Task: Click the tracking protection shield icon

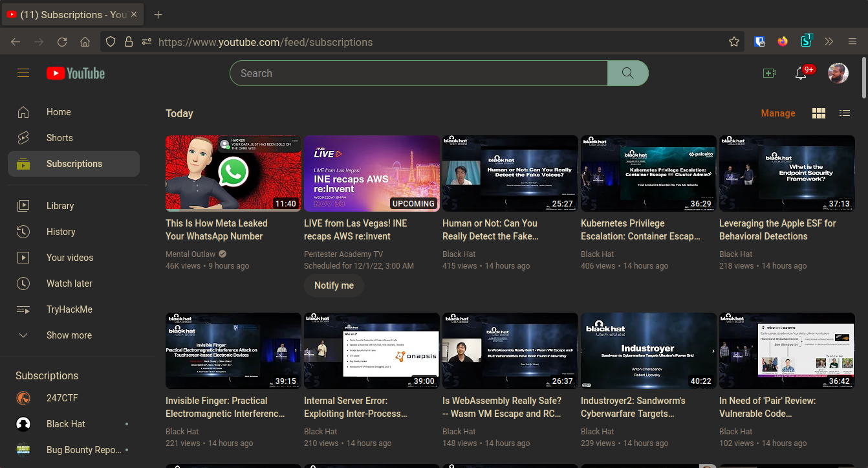Action: pos(111,42)
